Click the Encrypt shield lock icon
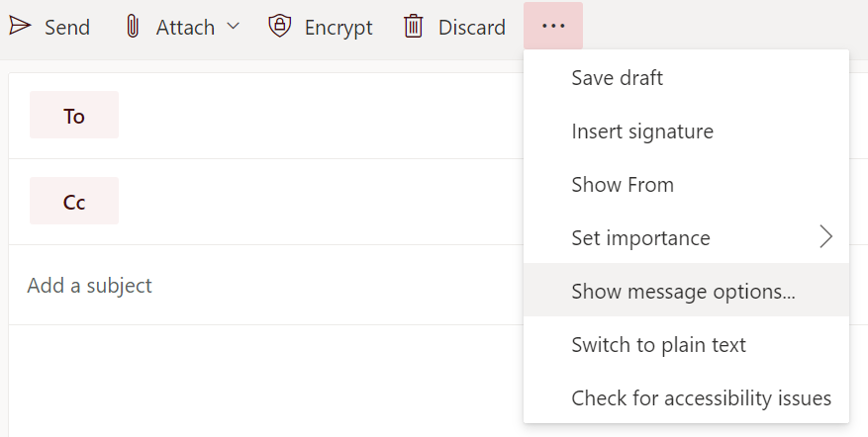The height and width of the screenshot is (437, 868). (279, 26)
